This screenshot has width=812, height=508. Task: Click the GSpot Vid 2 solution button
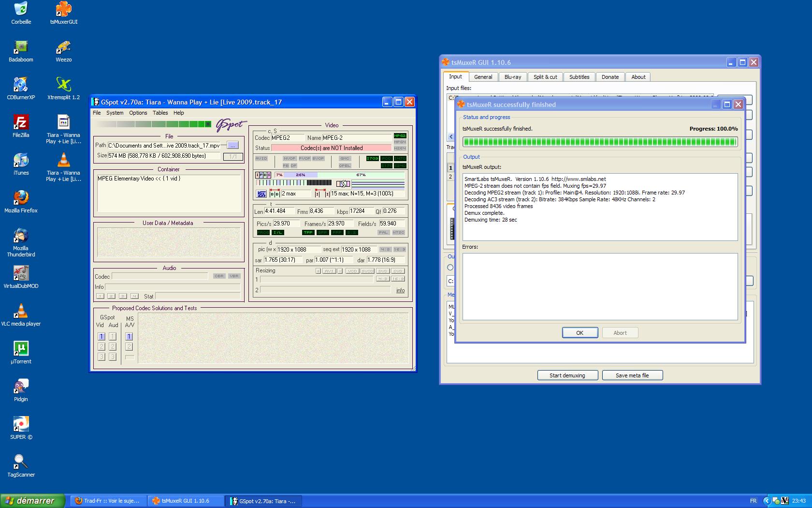101,346
